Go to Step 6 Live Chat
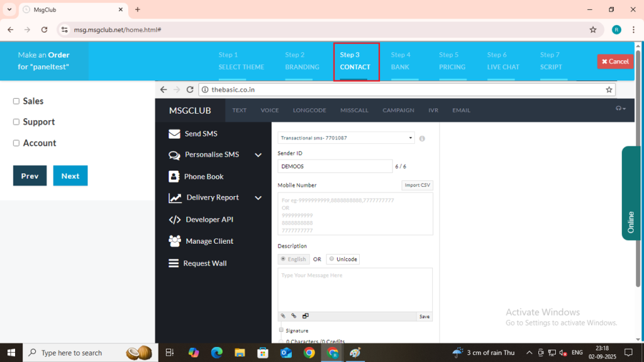The width and height of the screenshot is (644, 362). point(503,61)
